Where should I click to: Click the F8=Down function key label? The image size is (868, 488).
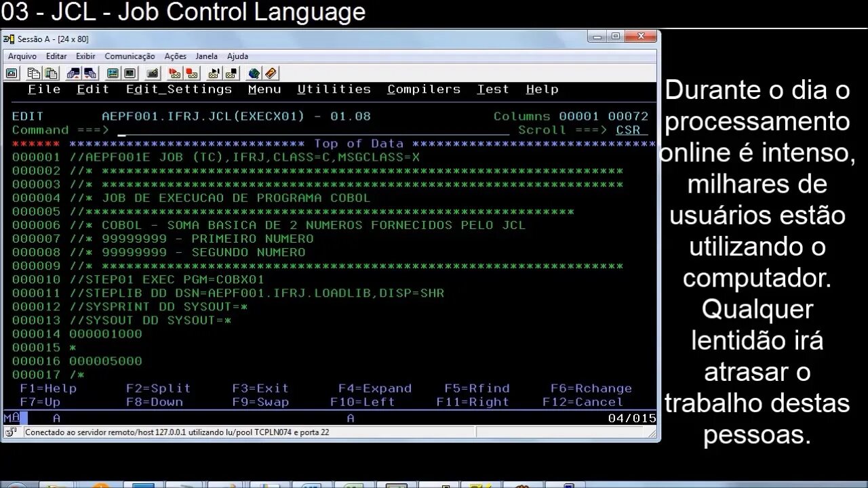(154, 402)
